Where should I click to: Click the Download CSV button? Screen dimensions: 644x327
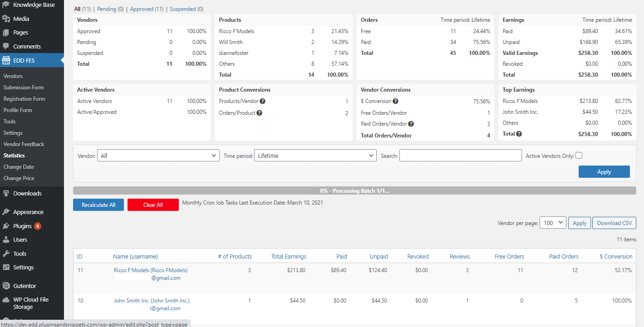pos(614,223)
